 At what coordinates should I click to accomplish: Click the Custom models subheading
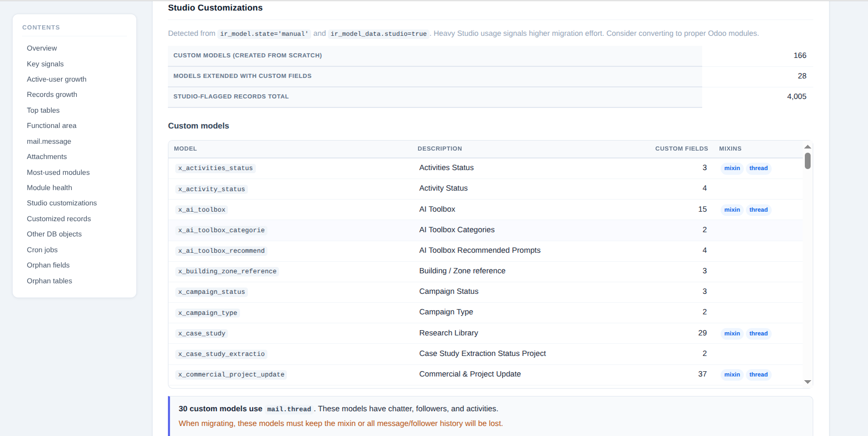click(x=198, y=126)
